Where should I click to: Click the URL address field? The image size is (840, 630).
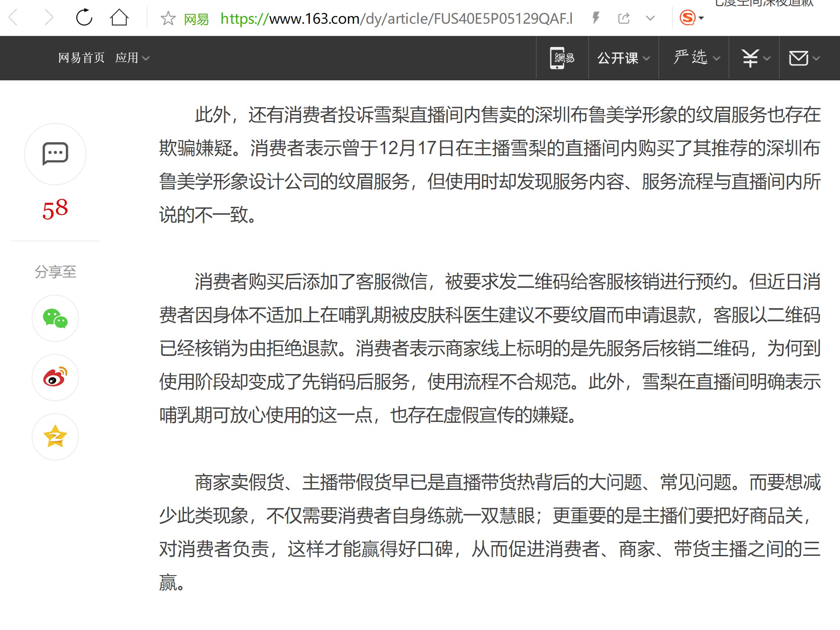coord(396,18)
